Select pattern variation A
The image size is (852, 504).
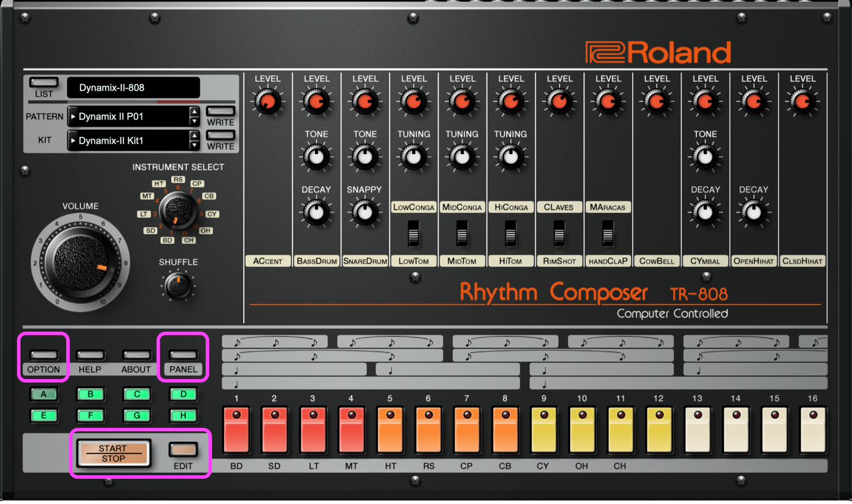[x=43, y=394]
